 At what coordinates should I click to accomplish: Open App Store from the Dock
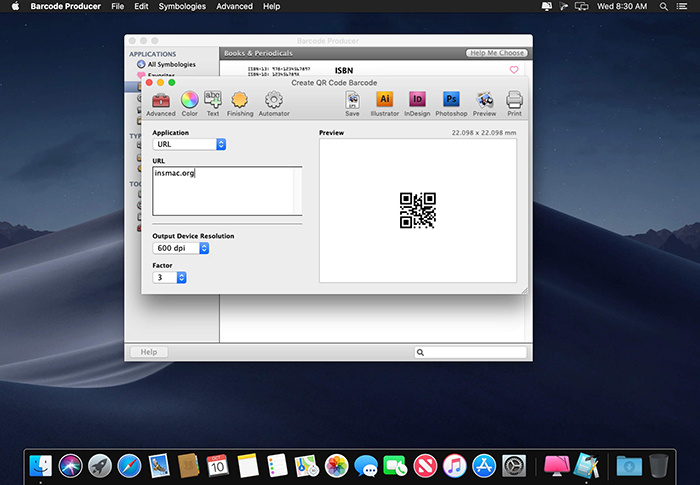484,466
